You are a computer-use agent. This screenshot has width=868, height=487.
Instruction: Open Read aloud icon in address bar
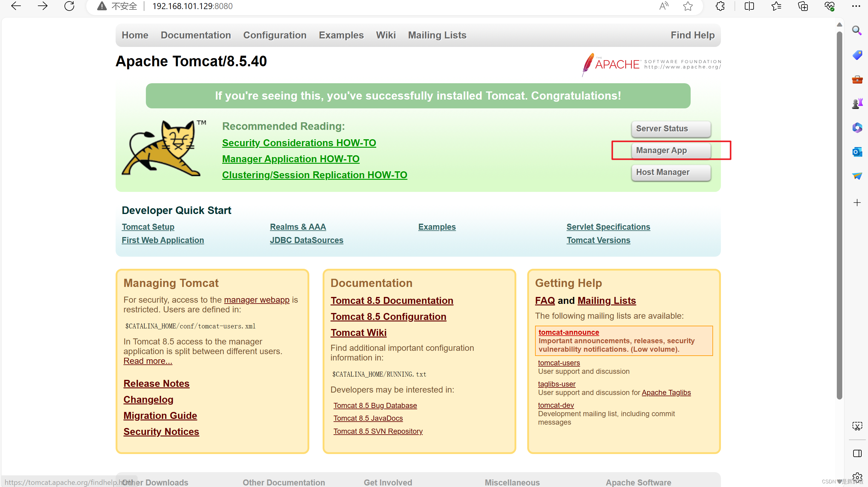point(663,6)
